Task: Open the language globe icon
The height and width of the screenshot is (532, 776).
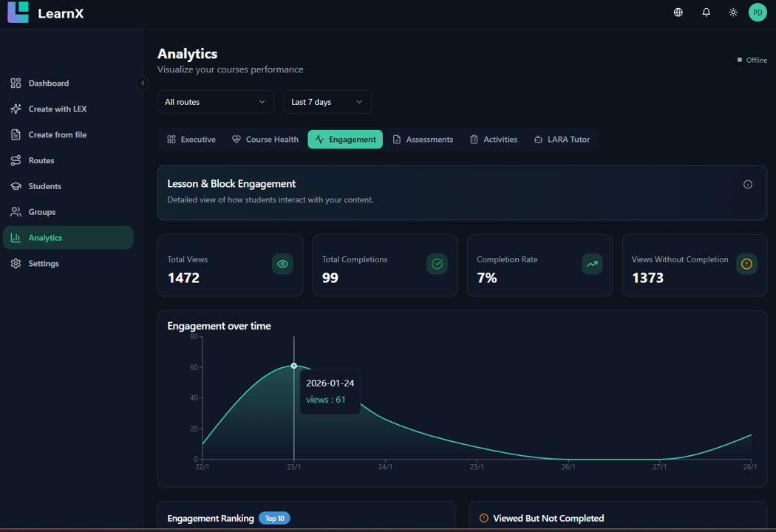Action: pyautogui.click(x=678, y=13)
